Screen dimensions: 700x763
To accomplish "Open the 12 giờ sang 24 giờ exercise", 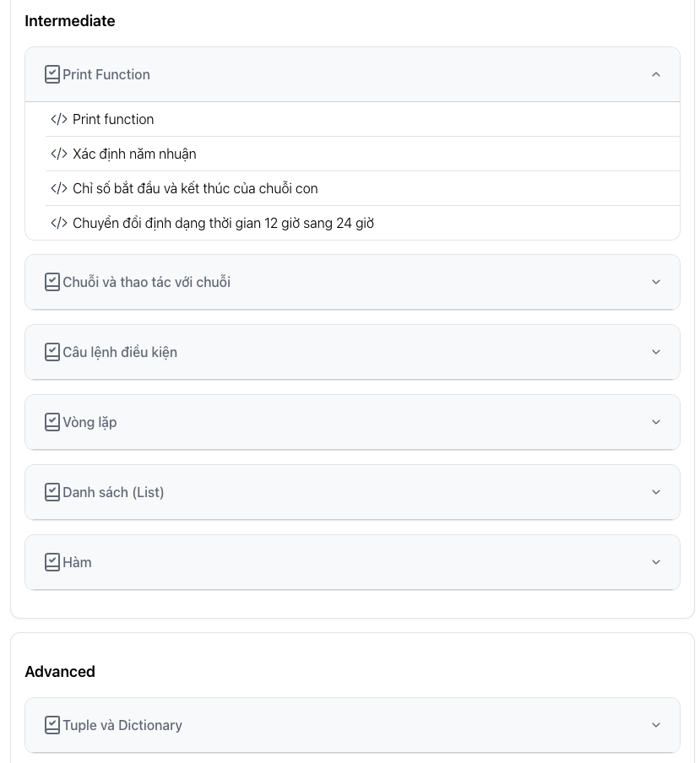I will (x=223, y=223).
